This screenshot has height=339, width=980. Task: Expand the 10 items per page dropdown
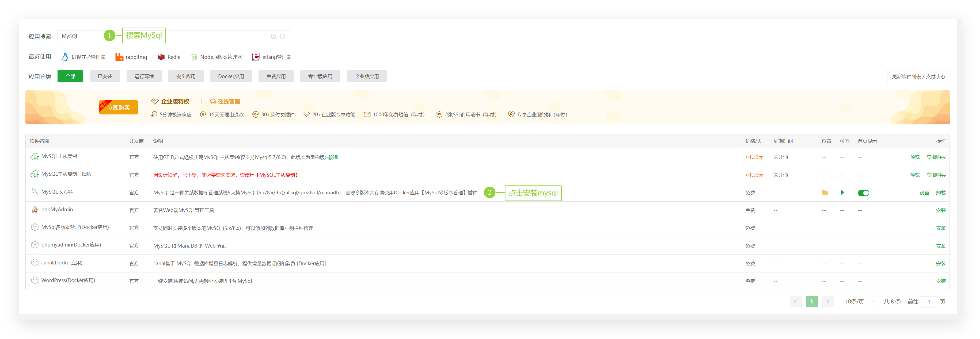[857, 301]
